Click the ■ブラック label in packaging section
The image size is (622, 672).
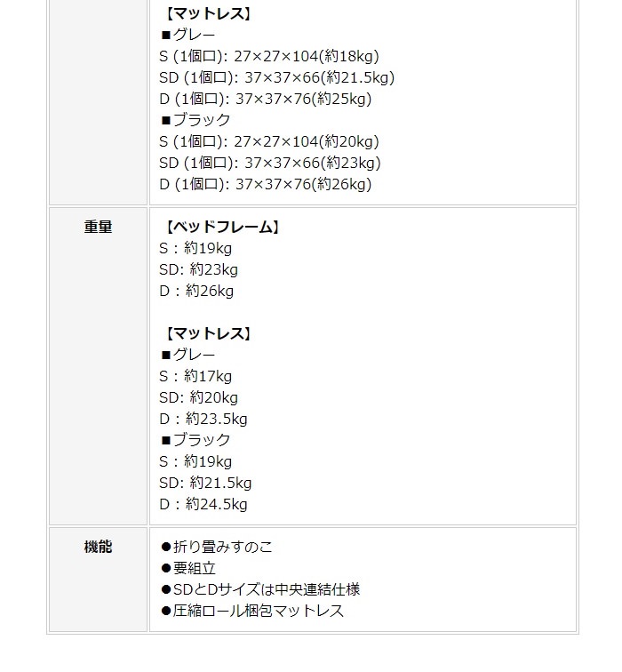click(195, 120)
